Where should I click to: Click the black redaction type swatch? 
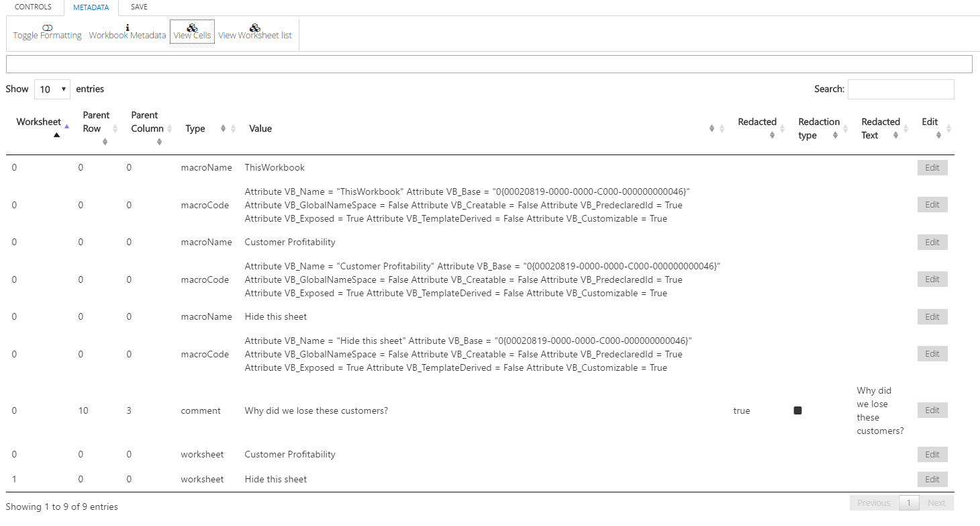tap(797, 410)
